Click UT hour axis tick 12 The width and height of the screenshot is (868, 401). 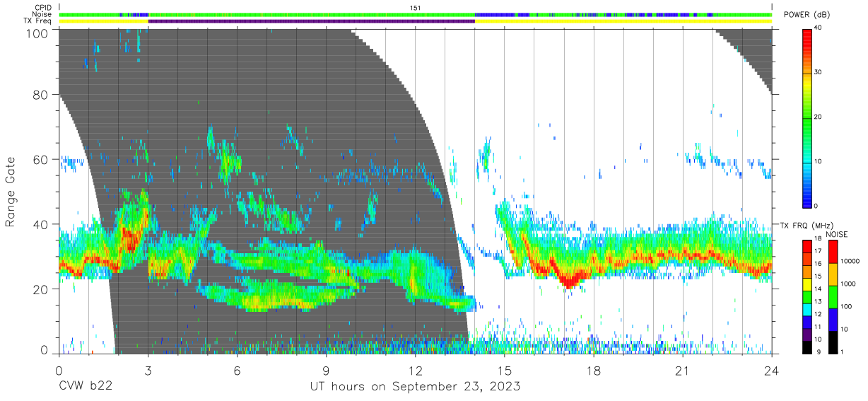click(415, 371)
